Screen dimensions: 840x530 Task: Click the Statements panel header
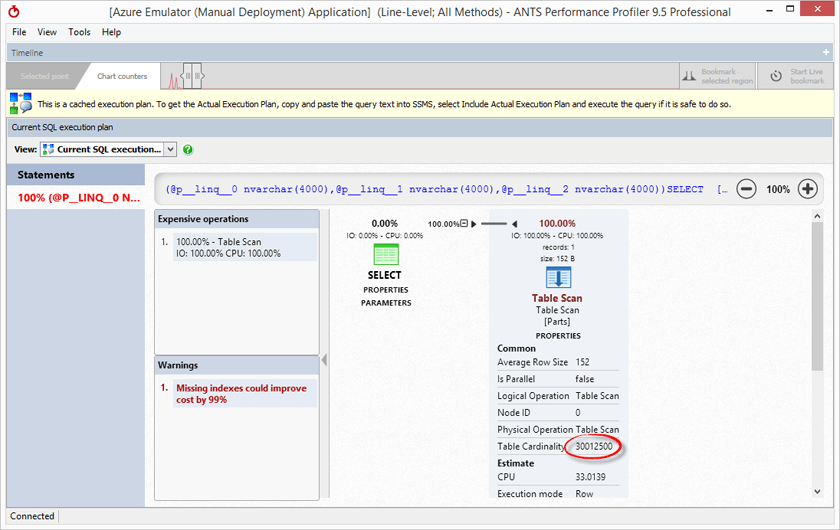(x=76, y=175)
